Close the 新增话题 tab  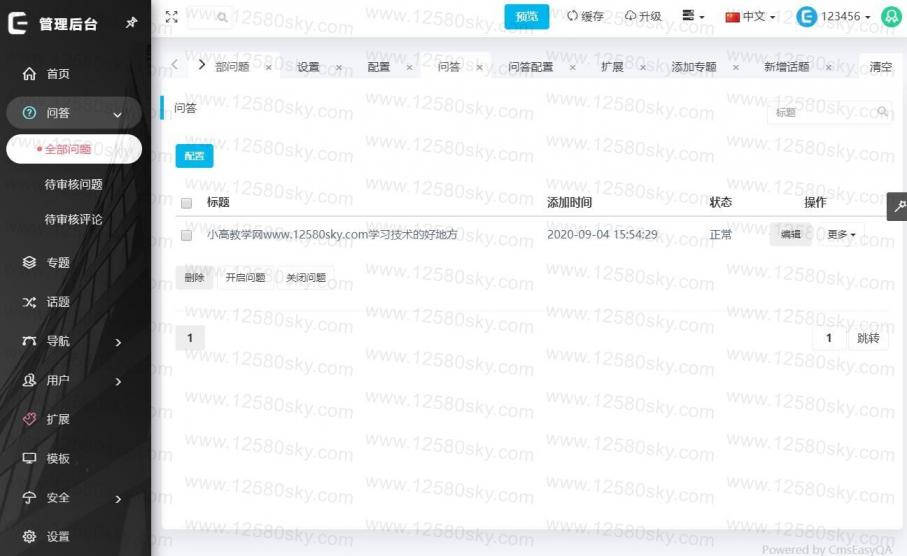click(x=828, y=68)
